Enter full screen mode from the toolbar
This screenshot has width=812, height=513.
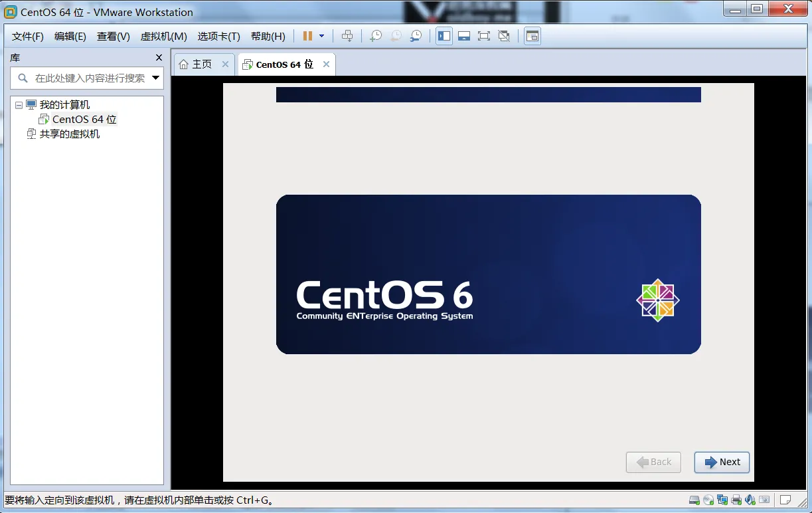pos(484,36)
